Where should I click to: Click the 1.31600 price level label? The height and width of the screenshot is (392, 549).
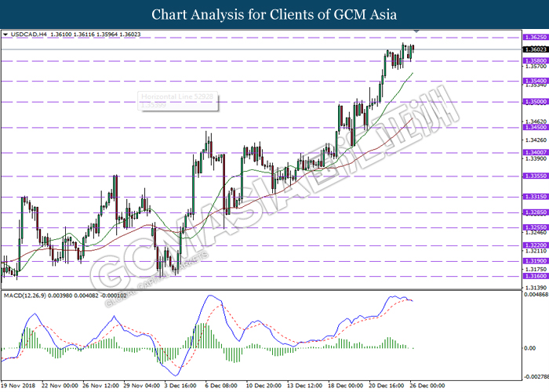pos(536,276)
